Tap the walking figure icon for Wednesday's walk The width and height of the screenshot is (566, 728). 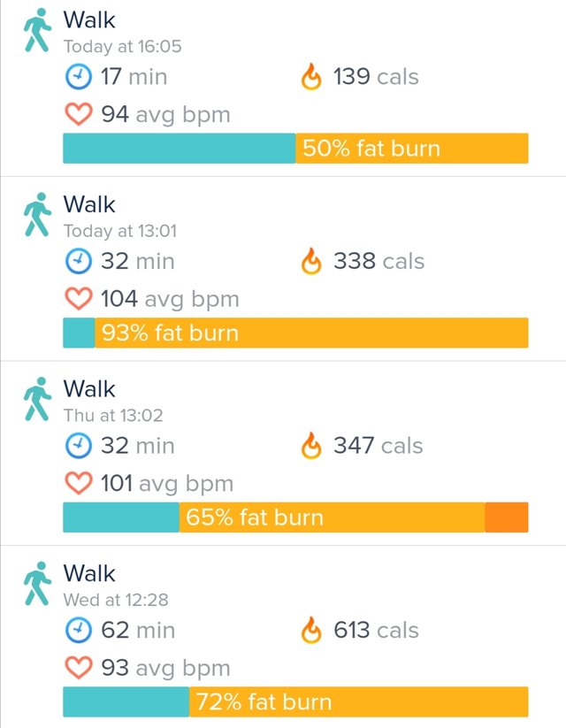point(37,584)
